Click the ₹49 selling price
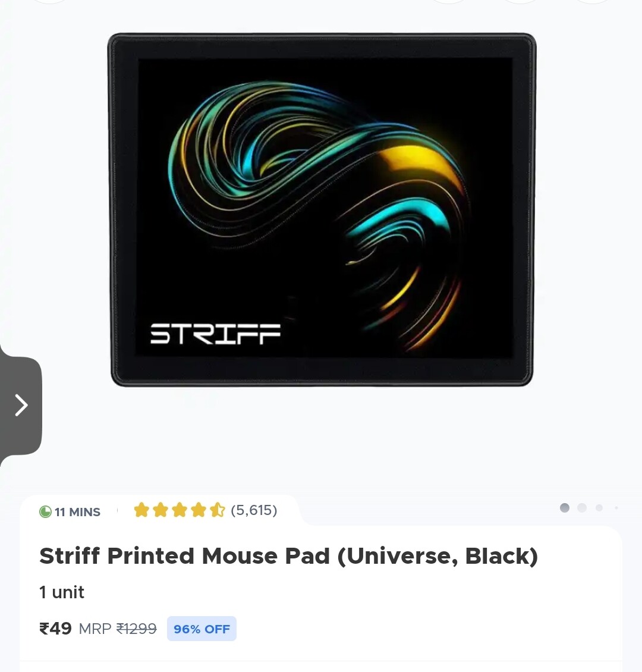Image resolution: width=642 pixels, height=672 pixels. click(x=56, y=629)
